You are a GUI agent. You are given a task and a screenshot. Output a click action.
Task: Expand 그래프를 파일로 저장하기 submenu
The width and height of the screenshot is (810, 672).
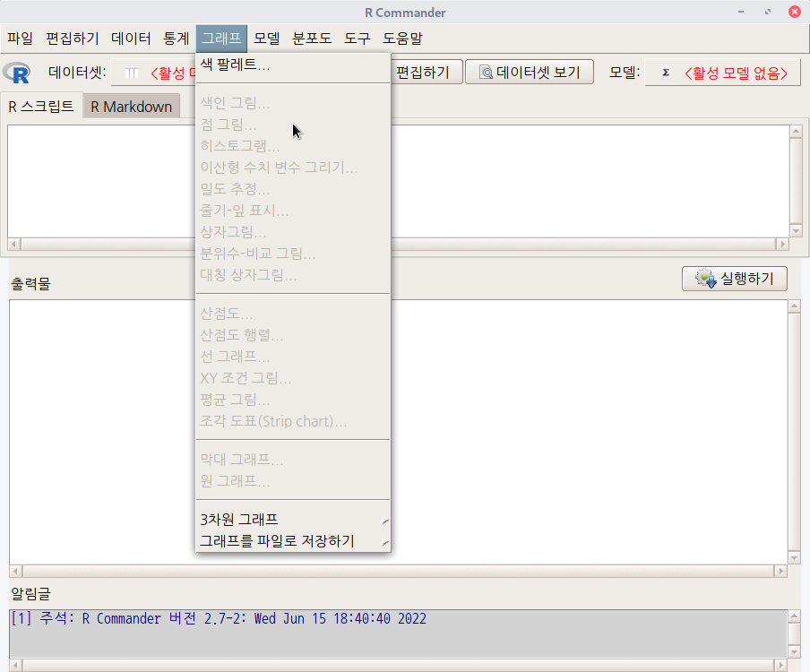pyautogui.click(x=293, y=541)
